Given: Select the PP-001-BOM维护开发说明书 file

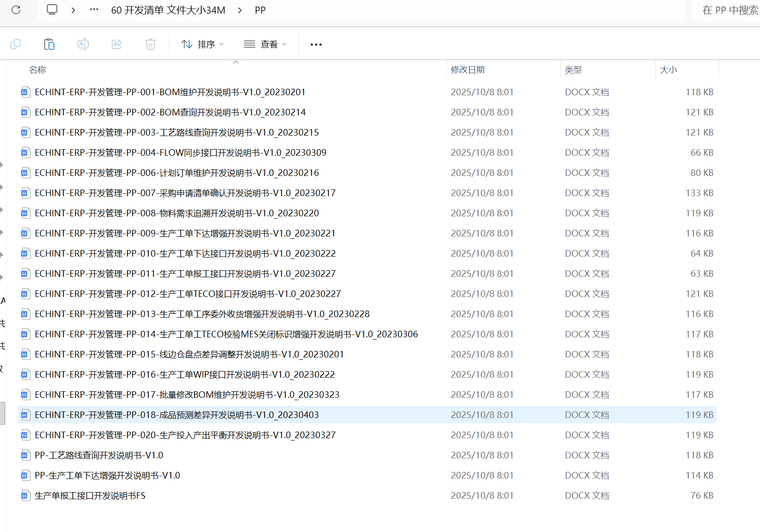Looking at the screenshot, I should coord(170,92).
